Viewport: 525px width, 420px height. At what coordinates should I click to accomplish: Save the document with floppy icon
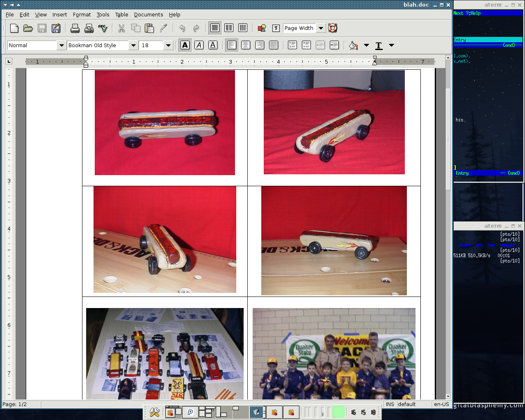42,28
